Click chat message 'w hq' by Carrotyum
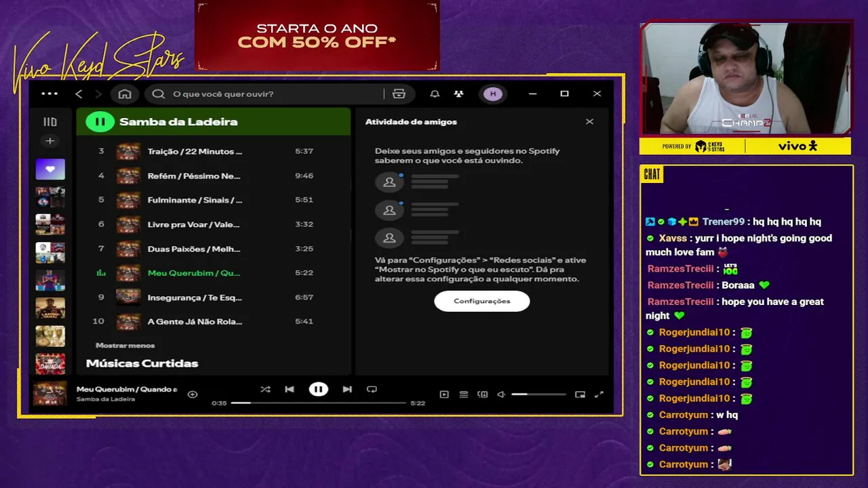The width and height of the screenshot is (868, 488). [727, 415]
